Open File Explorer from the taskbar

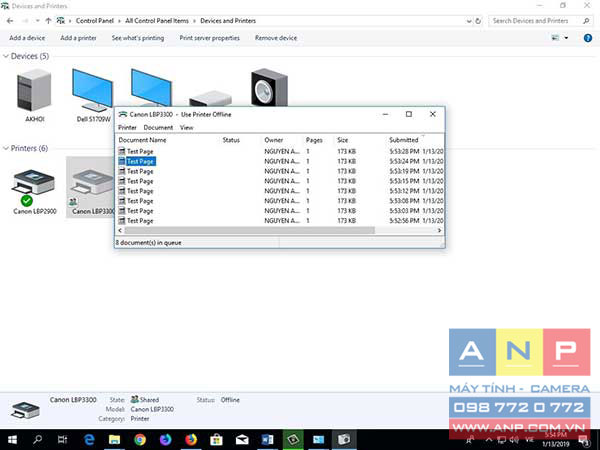(114, 440)
